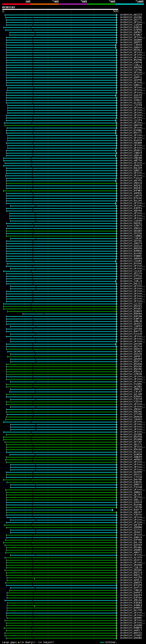Image resolution: width=146 pixels, height=644 pixels.
Task: Select the UniRef100_C1BLL2 label
Action: [131, 65]
